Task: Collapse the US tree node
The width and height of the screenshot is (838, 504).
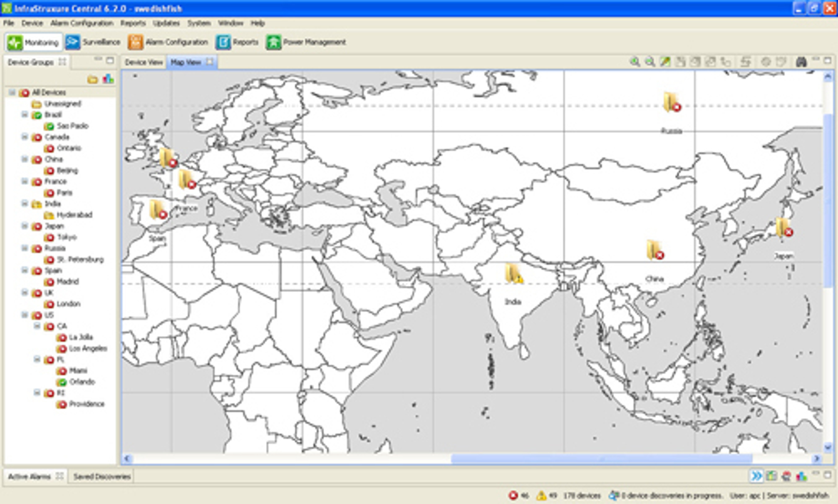Action: pos(24,315)
